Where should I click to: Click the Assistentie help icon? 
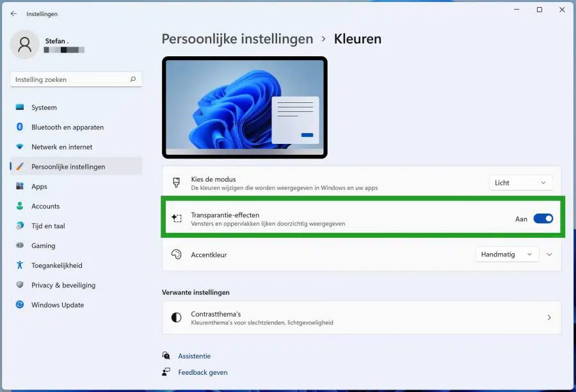tap(166, 356)
